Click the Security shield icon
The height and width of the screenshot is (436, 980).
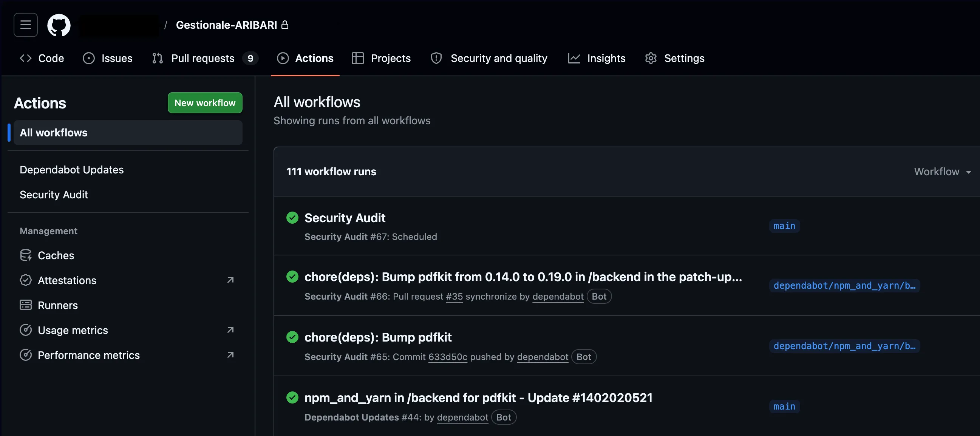436,58
